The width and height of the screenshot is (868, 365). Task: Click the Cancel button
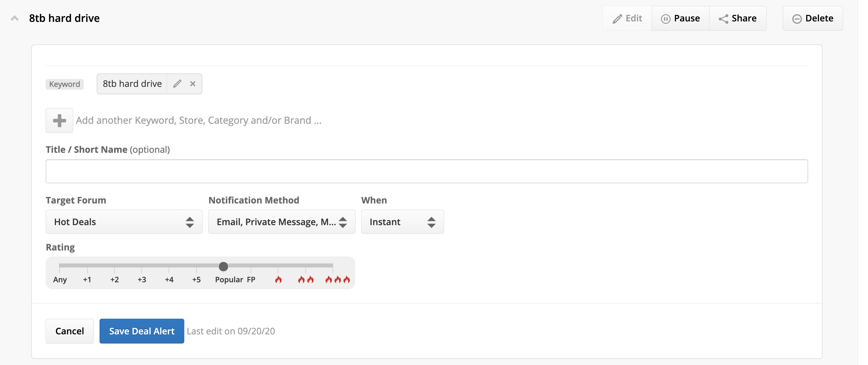pyautogui.click(x=70, y=331)
